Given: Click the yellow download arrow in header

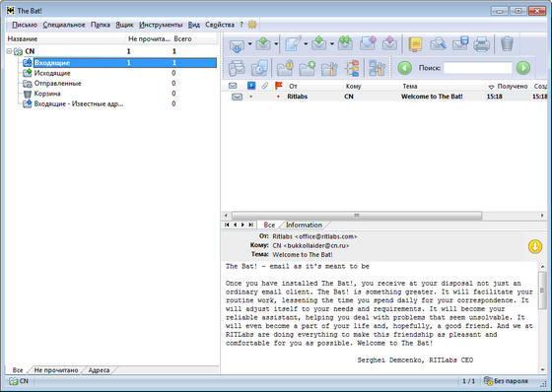Looking at the screenshot, I should point(534,246).
